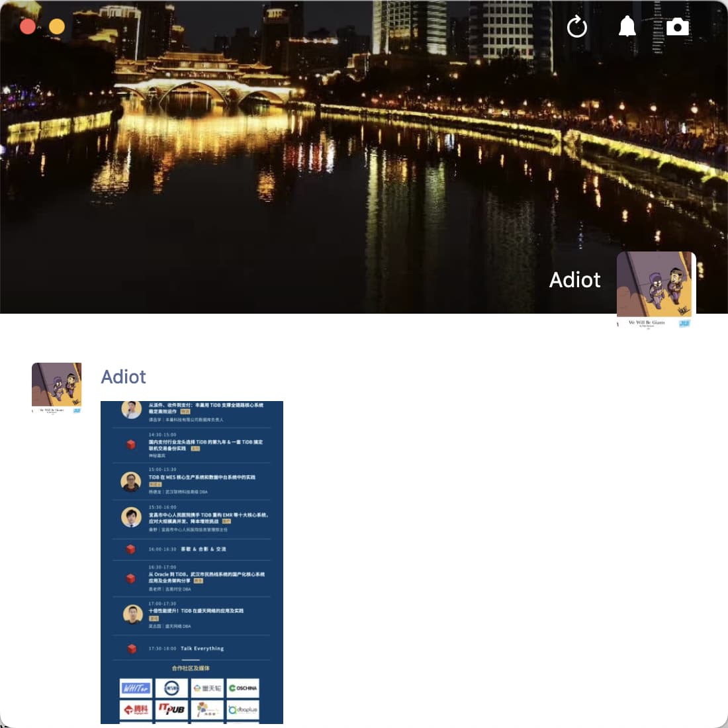This screenshot has width=728, height=728.
Task: Minimize the window using yellow button
Action: click(x=57, y=26)
